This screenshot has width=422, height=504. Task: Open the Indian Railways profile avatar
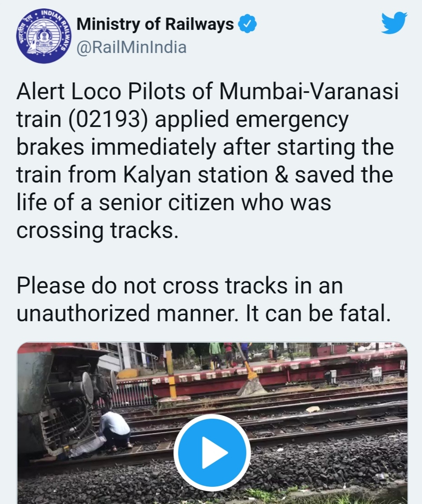click(44, 36)
